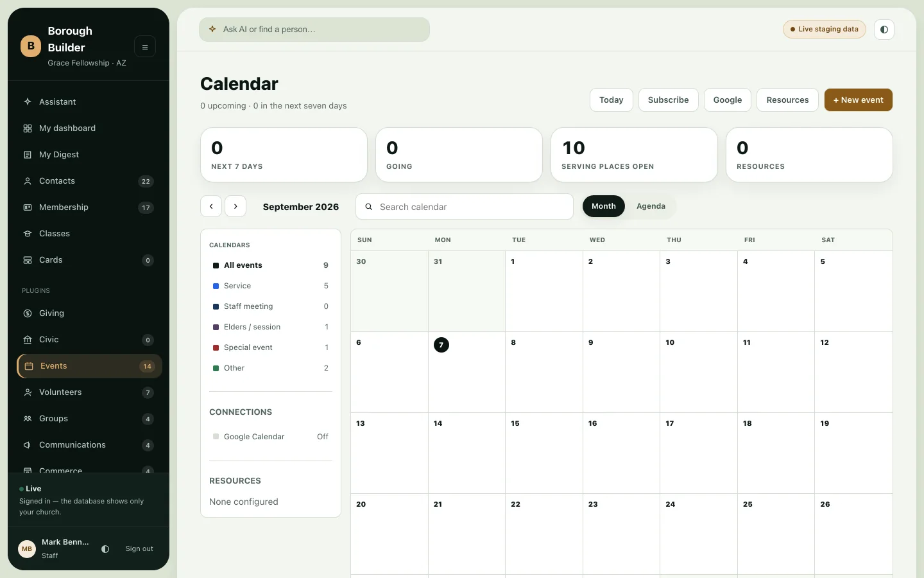Filter calendar by Staff meeting
The image size is (924, 578).
click(x=270, y=306)
